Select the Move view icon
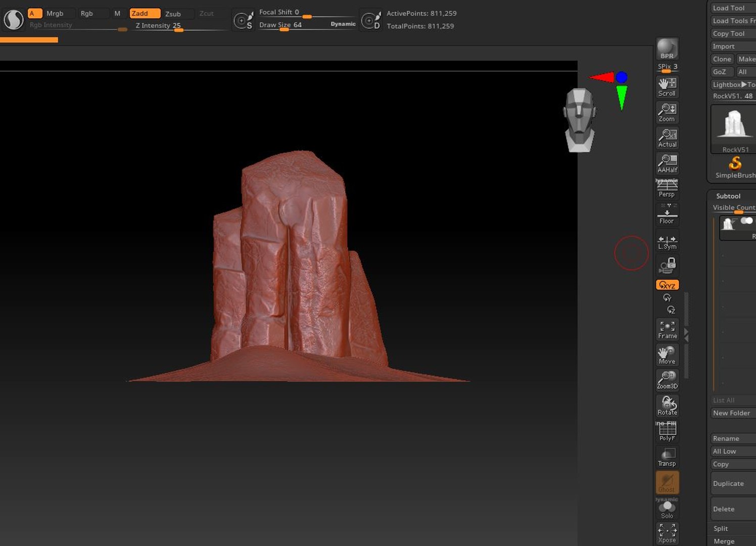Image resolution: width=756 pixels, height=546 pixels. pyautogui.click(x=667, y=355)
